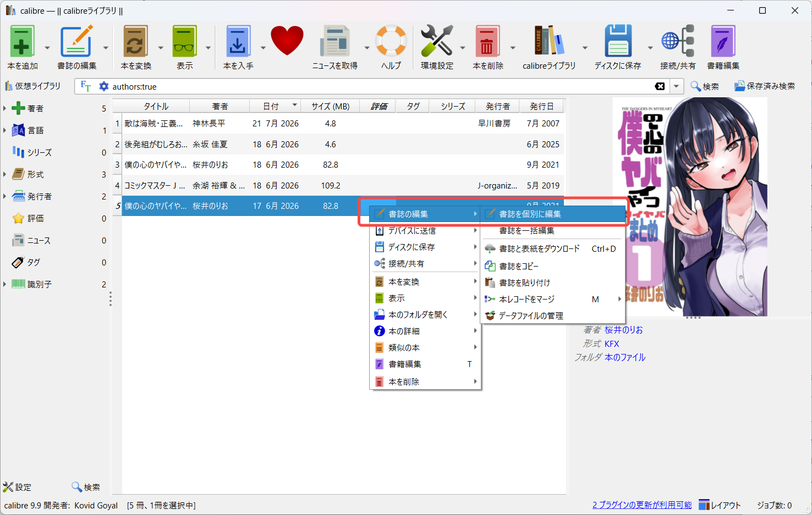Select the 評価 category in tag browser
The width and height of the screenshot is (812, 515).
pos(36,218)
